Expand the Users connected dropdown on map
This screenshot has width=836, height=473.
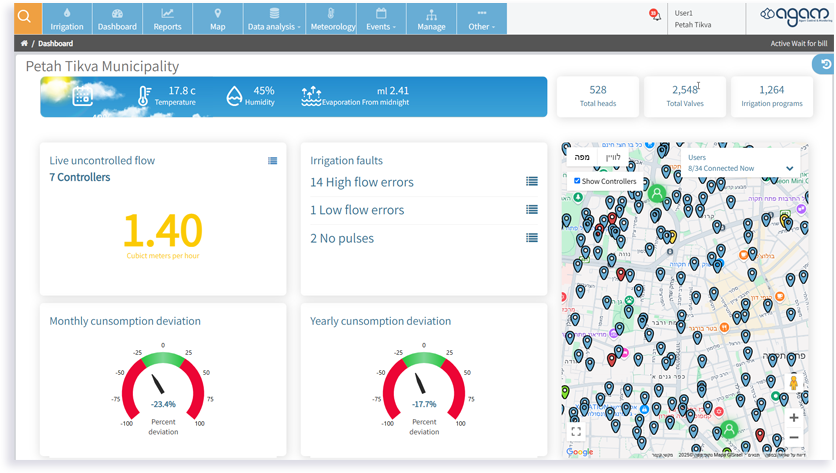click(x=789, y=168)
